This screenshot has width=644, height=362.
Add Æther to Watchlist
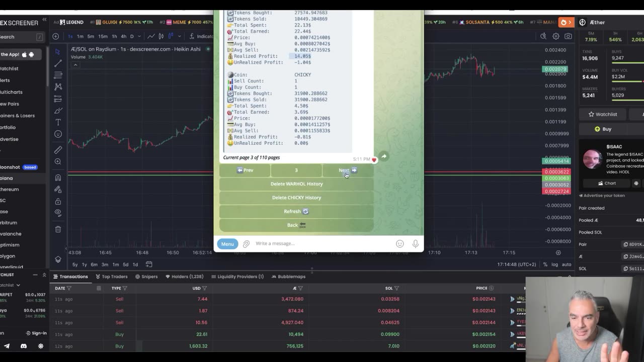(603, 114)
